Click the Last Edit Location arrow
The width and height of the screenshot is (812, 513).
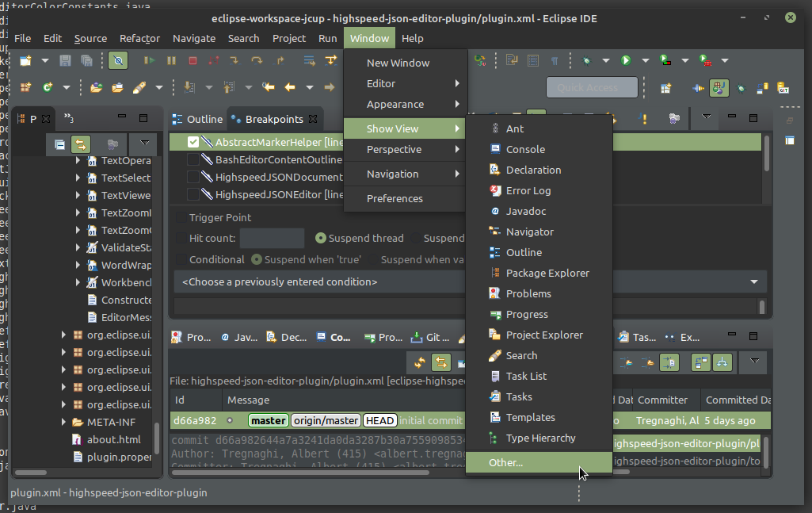(269, 87)
